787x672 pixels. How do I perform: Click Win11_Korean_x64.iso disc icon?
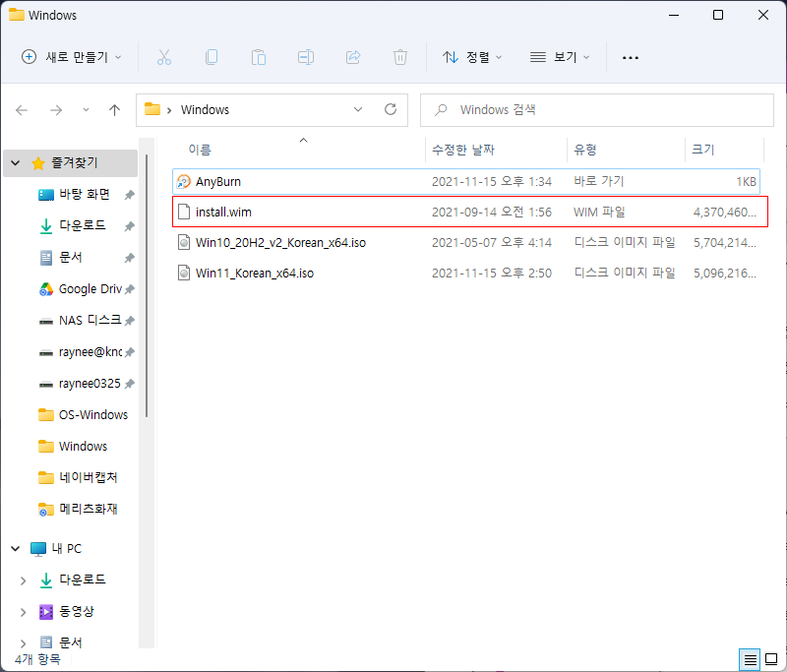tap(184, 273)
